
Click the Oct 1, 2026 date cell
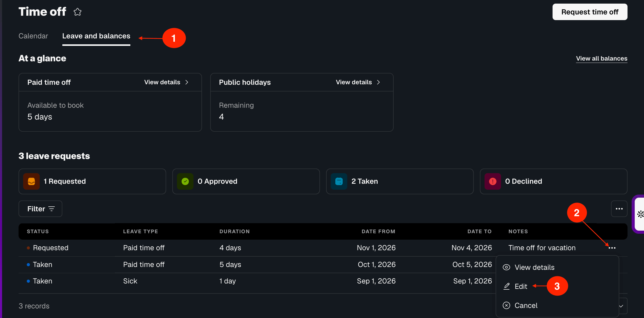377,264
